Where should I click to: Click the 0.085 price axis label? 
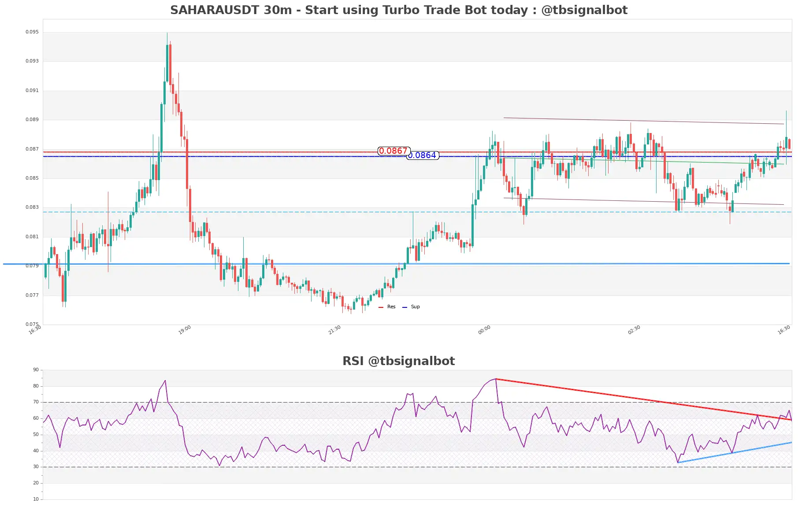[32, 178]
